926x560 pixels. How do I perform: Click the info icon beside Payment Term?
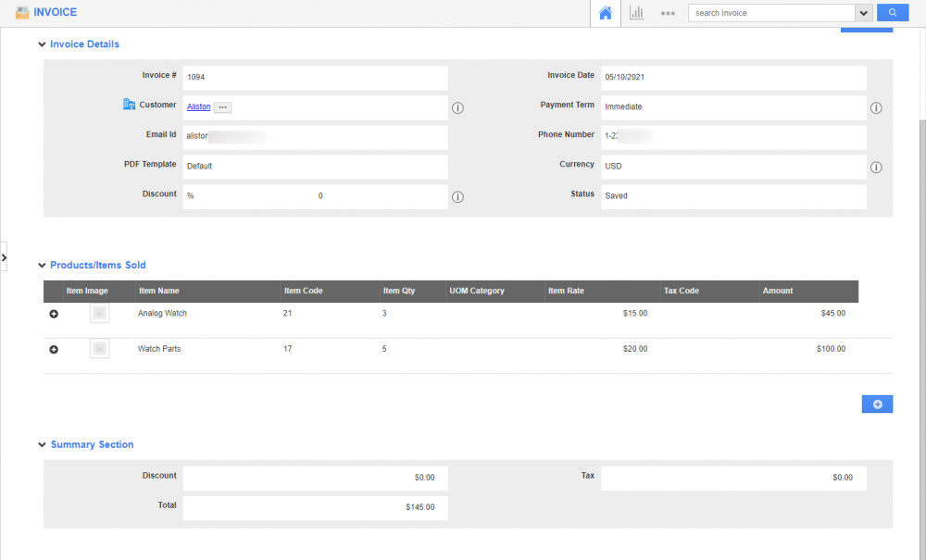tap(876, 108)
